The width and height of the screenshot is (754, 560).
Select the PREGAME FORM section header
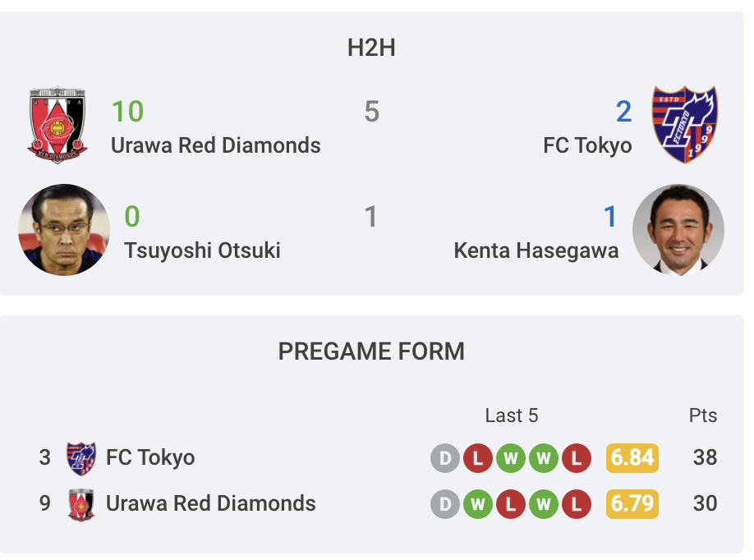tap(371, 351)
